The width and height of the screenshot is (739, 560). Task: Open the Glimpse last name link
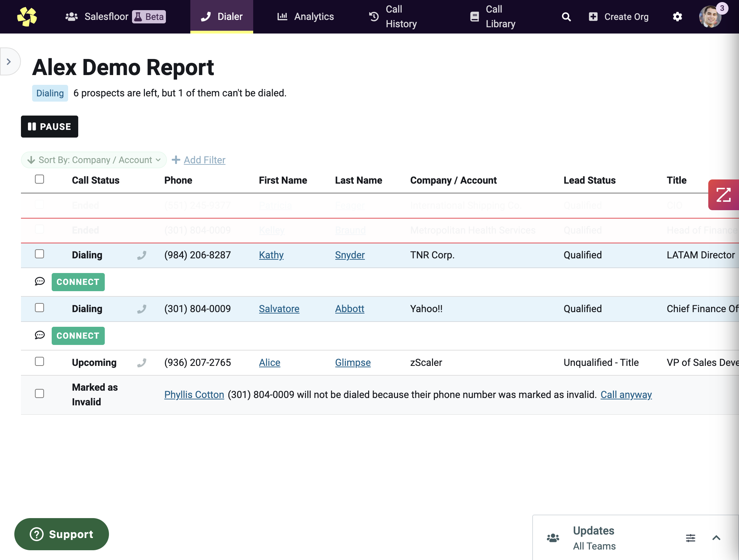coord(353,362)
